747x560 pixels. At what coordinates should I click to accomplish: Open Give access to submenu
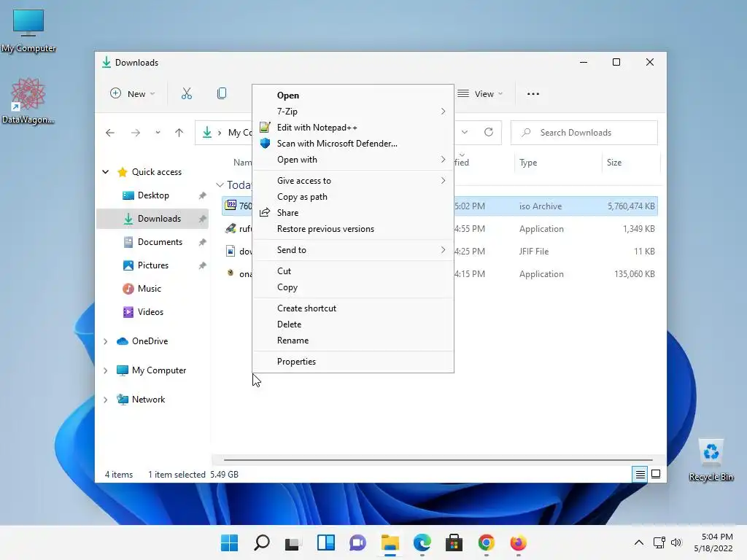pyautogui.click(x=353, y=181)
